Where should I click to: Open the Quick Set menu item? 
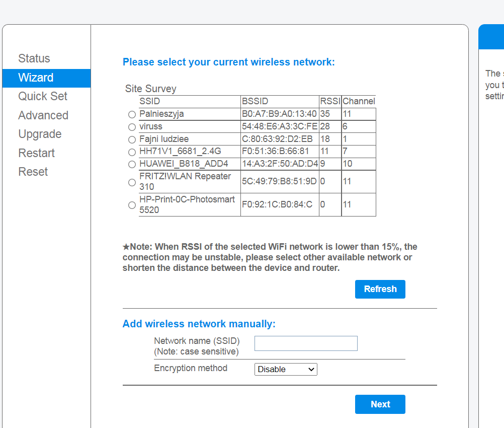coord(43,96)
